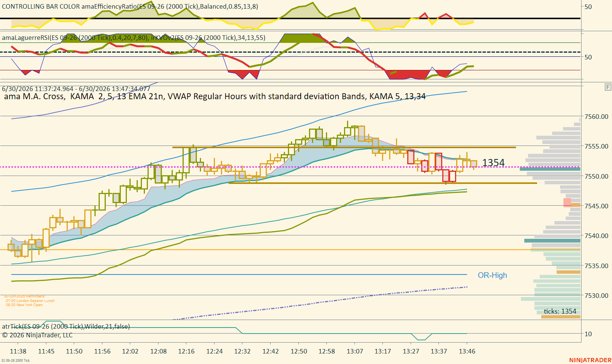The width and height of the screenshot is (612, 364).
Task: Click the atrTick indicator label
Action: click(66, 326)
